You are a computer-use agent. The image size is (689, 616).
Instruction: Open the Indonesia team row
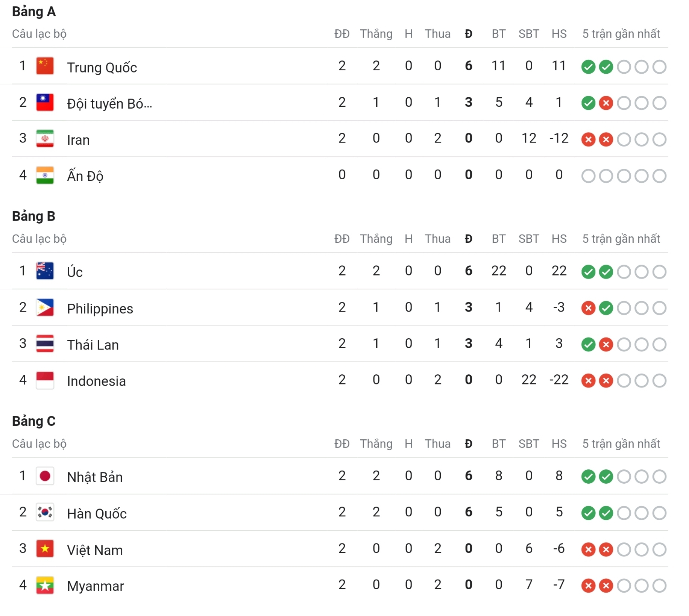(340, 380)
